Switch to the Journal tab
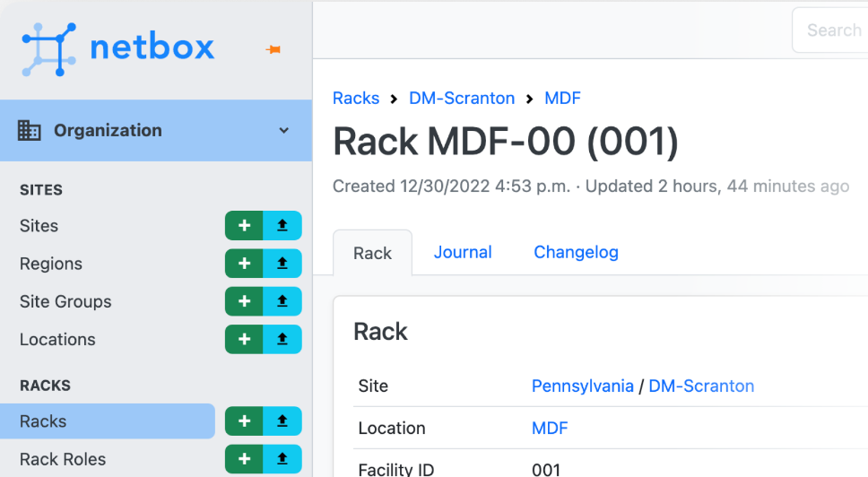The width and height of the screenshot is (868, 477). pyautogui.click(x=463, y=252)
